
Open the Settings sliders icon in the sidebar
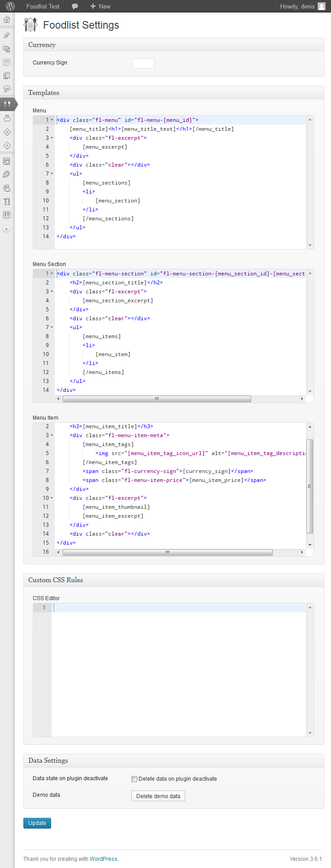[x=7, y=215]
